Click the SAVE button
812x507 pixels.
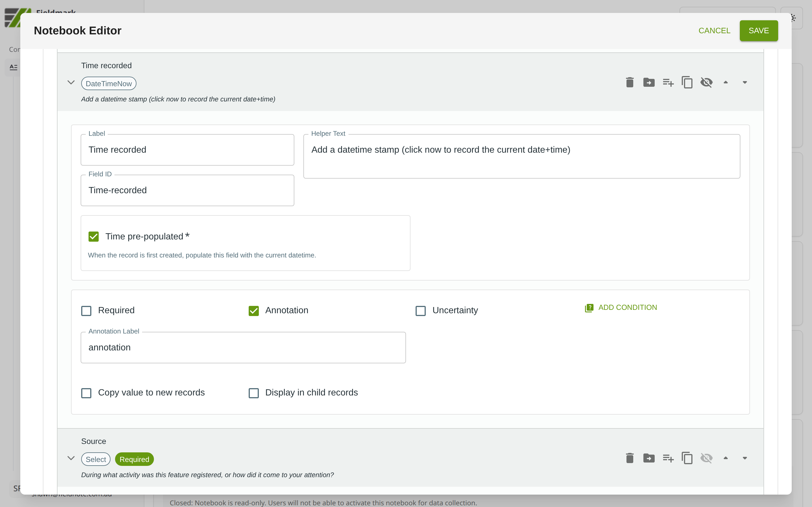click(x=758, y=30)
